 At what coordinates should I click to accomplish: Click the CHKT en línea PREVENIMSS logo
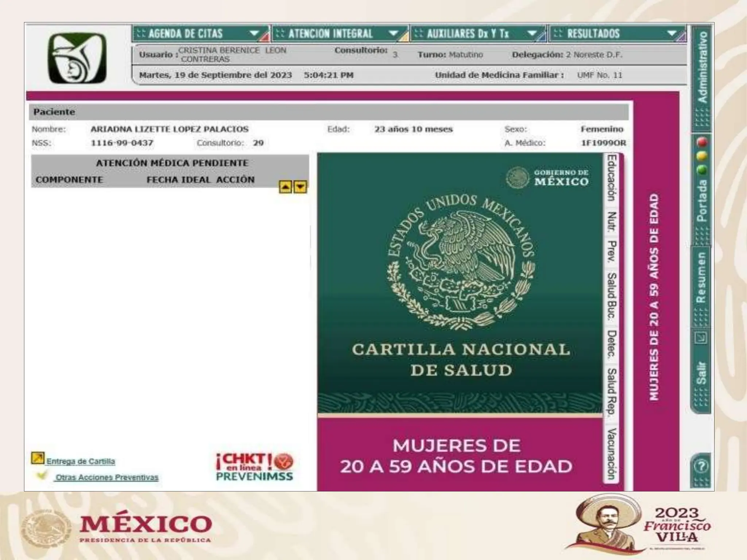(254, 467)
